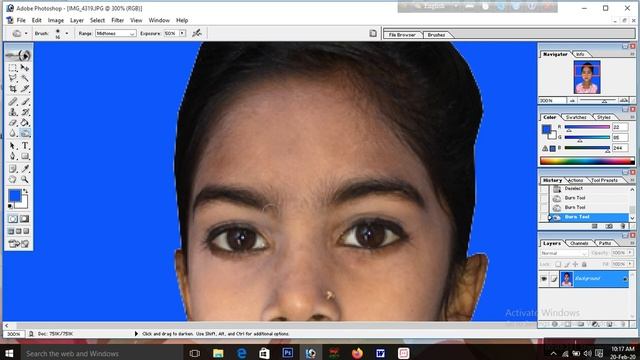Toggle visibility of Background layer
Screen dimensions: 640x360
click(544, 279)
